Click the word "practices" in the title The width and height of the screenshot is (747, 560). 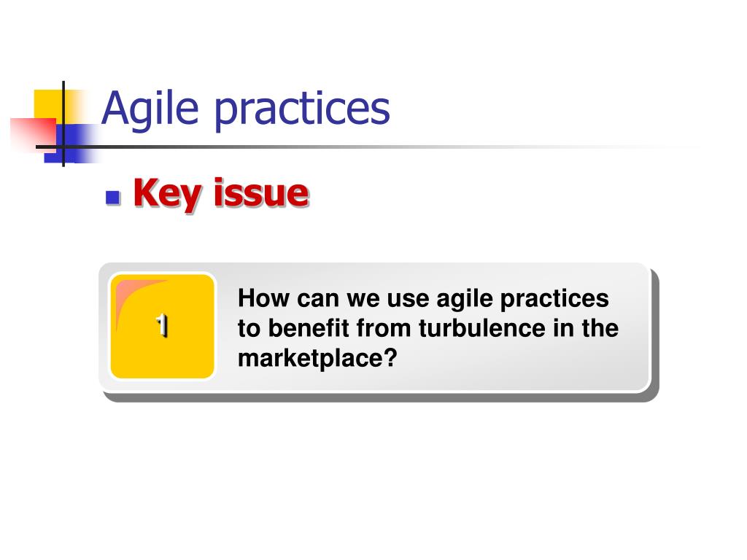click(x=302, y=111)
